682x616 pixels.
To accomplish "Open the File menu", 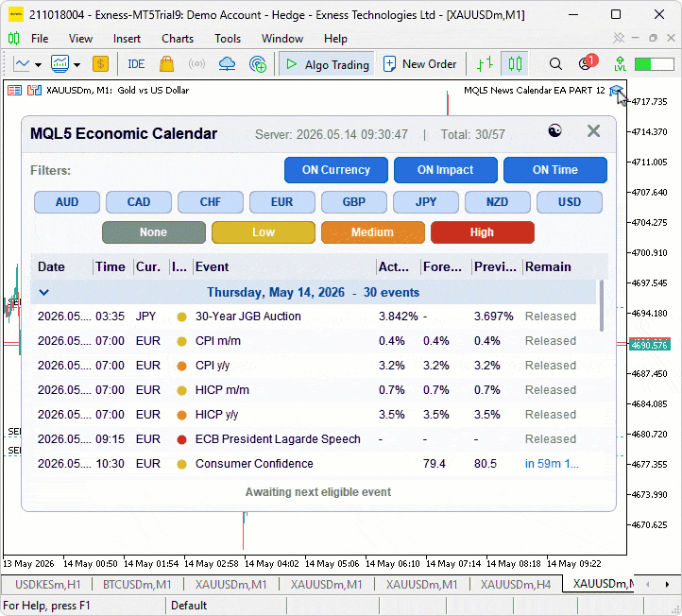I will coord(40,39).
